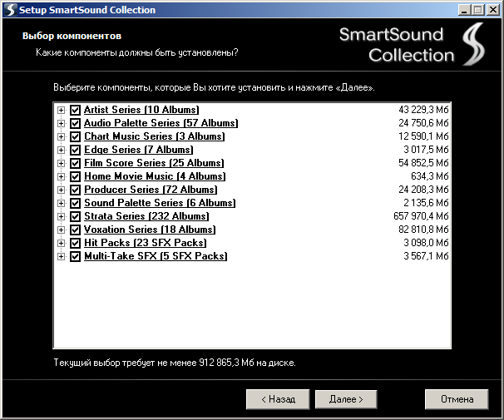Click the 12 590,1 Мб size value
The image size is (504, 420).
click(423, 136)
